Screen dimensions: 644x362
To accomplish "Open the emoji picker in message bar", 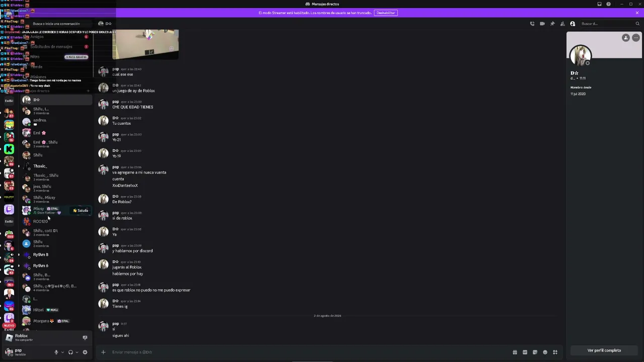I will [545, 352].
